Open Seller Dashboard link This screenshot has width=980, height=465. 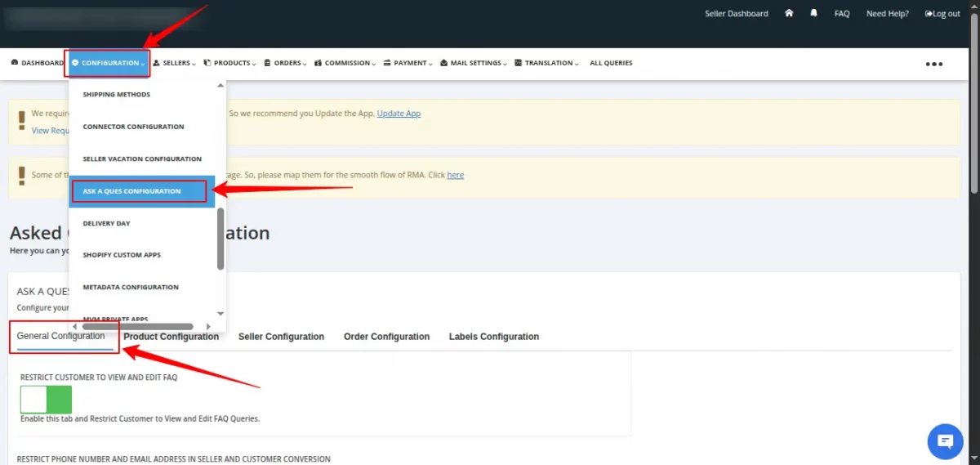(737, 14)
